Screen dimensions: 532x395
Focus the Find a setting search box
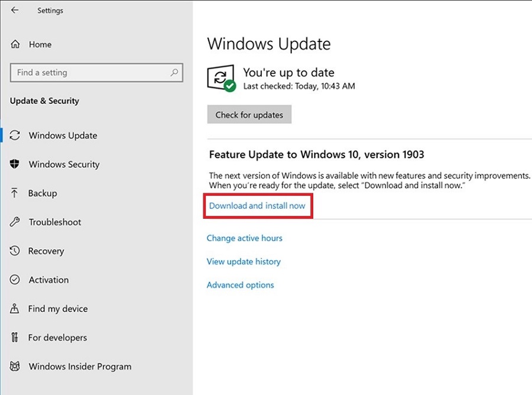tap(89, 73)
